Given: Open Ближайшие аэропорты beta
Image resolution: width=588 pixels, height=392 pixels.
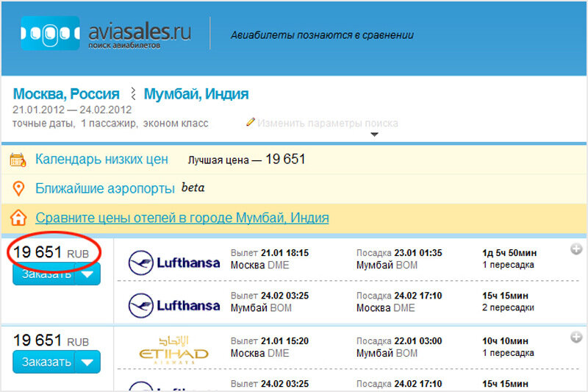Looking at the screenshot, I should click(120, 188).
